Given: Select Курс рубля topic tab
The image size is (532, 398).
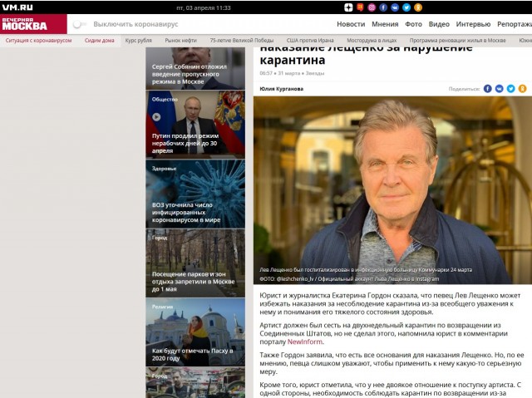Looking at the screenshot, I should (x=139, y=41).
